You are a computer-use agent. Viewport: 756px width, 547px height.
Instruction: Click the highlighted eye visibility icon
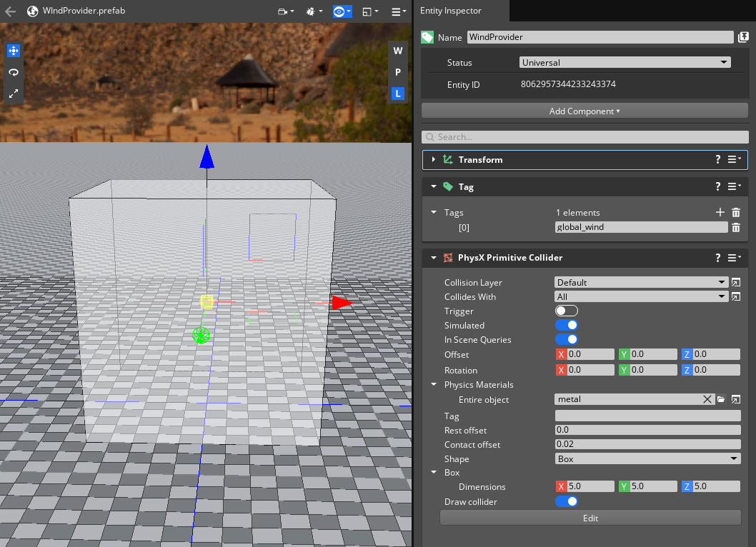point(339,11)
